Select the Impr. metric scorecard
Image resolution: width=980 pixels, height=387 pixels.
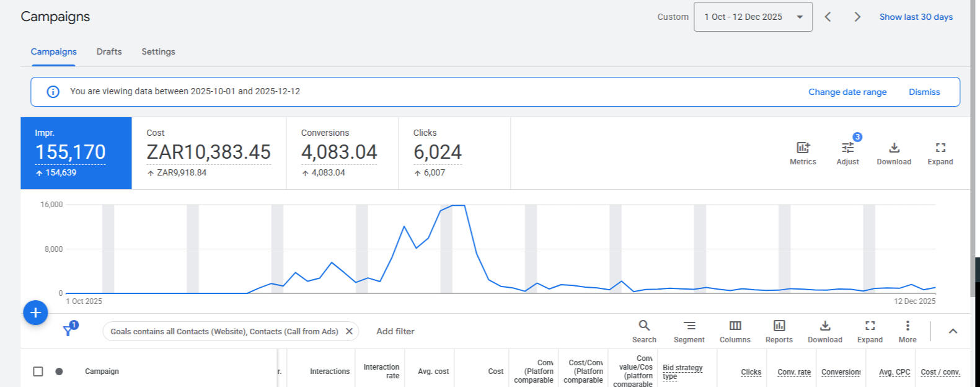click(76, 153)
